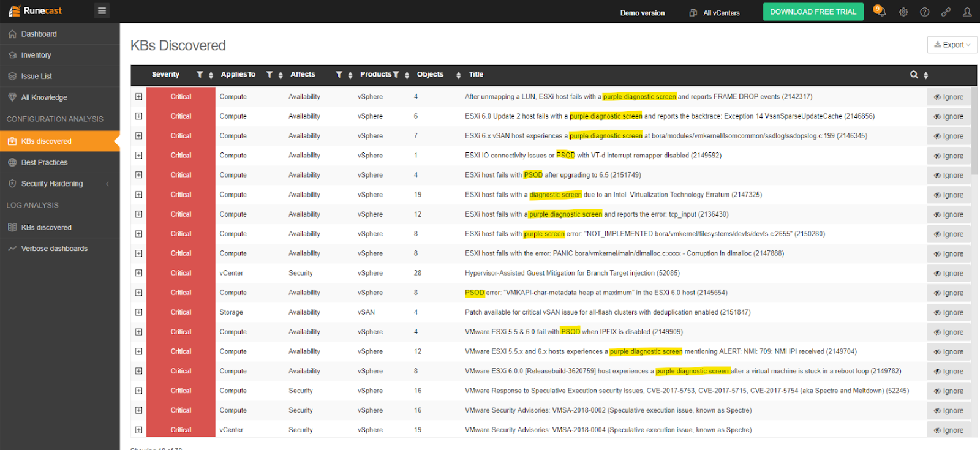Expand the IPFIX disabled PSOD row
The image size is (980, 450).
[139, 332]
